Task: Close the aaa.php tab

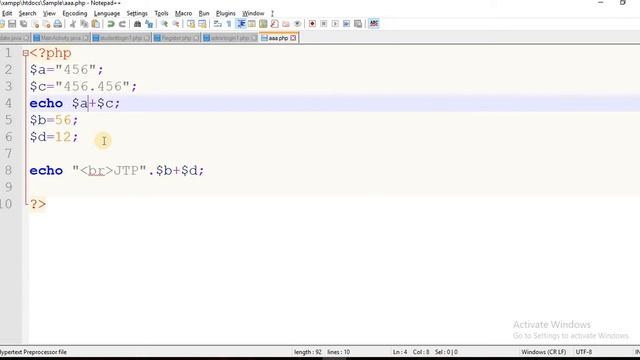Action: point(293,38)
